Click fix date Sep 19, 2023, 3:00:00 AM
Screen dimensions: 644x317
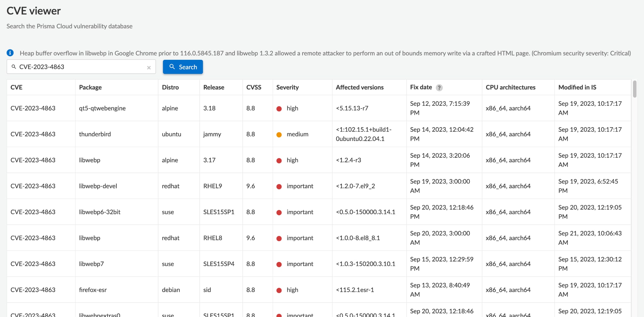(440, 186)
